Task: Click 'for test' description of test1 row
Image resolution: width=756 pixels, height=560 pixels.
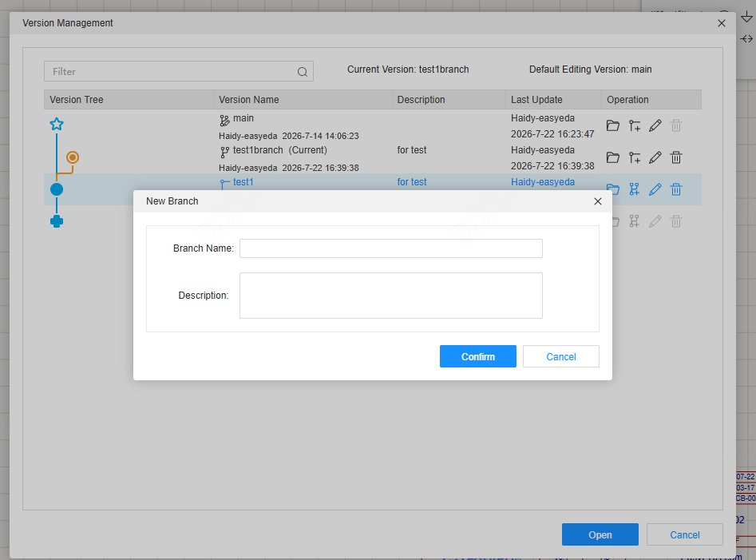Action: tap(412, 182)
